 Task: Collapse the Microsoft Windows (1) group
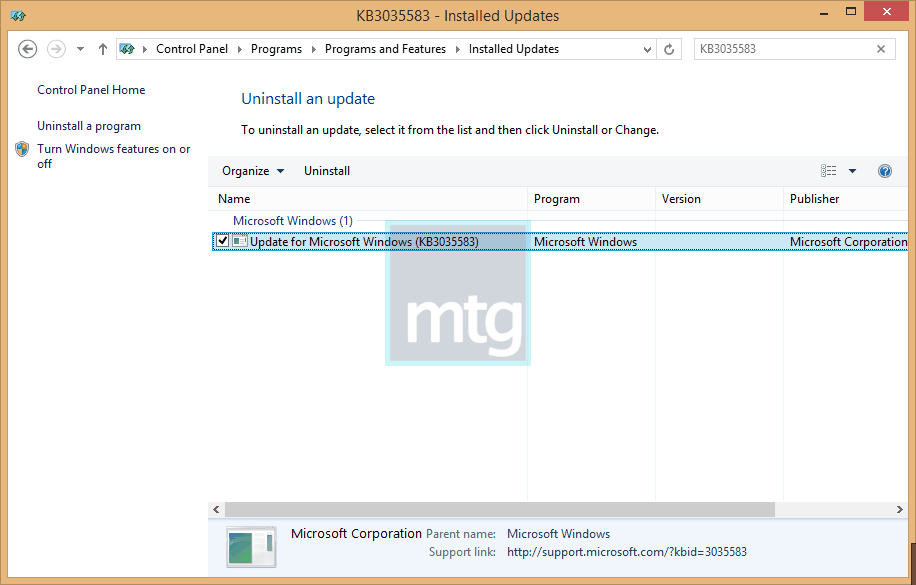[x=293, y=221]
